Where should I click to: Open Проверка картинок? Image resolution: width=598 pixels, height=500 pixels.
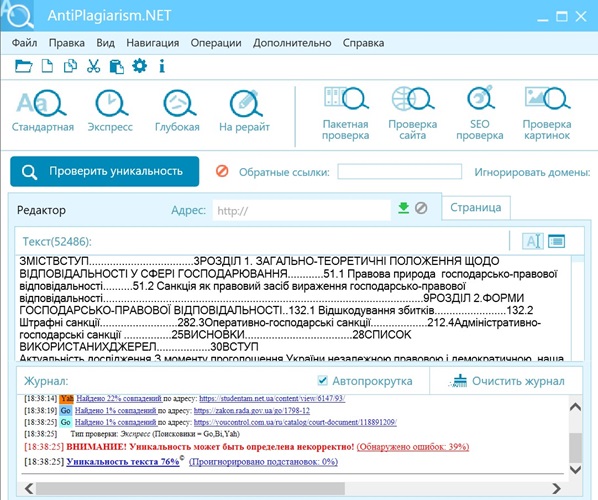pyautogui.click(x=547, y=114)
